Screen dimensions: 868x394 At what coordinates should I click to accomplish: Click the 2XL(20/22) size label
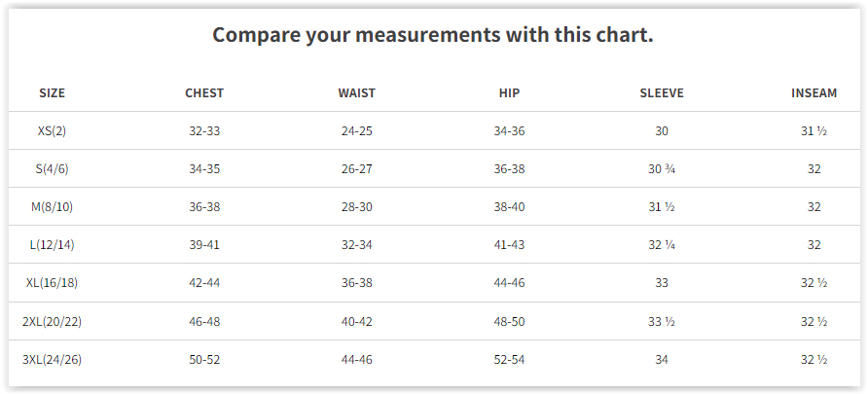click(52, 321)
